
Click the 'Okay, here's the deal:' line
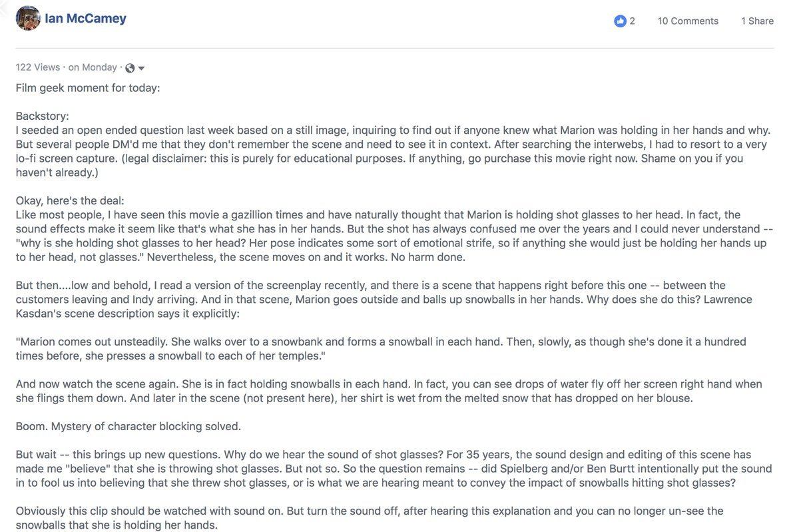click(70, 200)
